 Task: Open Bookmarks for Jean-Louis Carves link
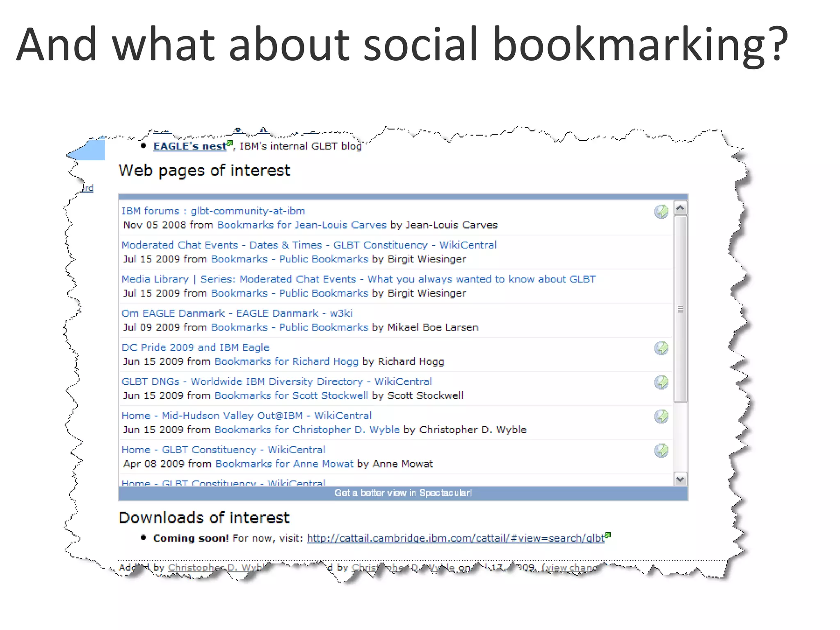coord(302,225)
